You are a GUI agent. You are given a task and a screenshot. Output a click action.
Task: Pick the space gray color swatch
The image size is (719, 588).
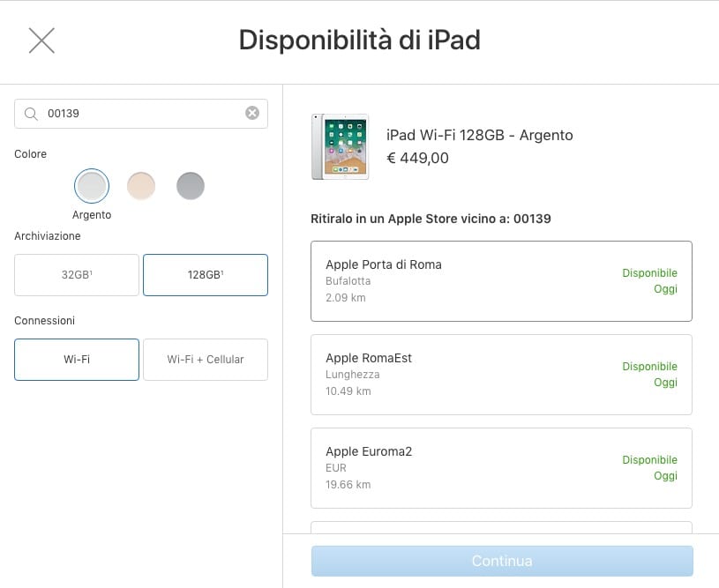191,186
